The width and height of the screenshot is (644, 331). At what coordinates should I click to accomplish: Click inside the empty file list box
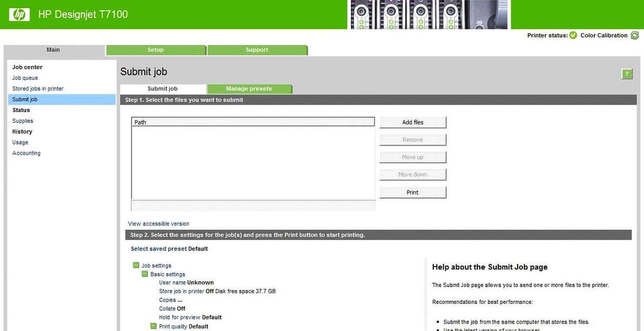253,163
